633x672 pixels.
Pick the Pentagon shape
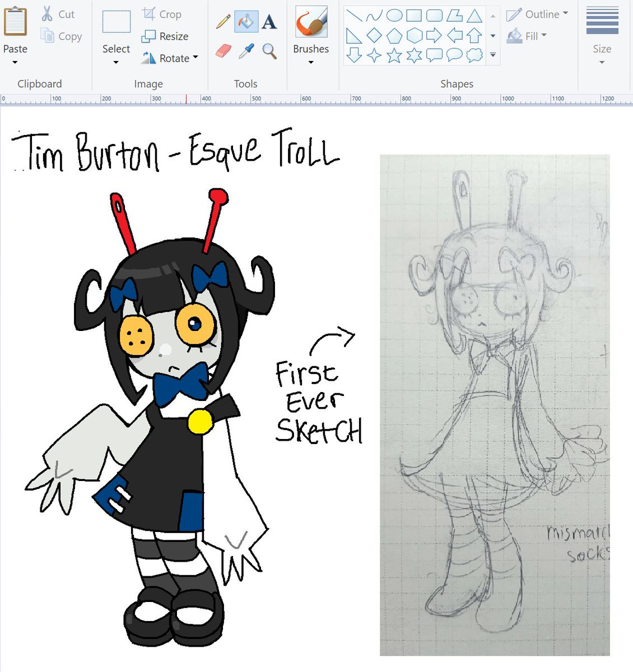point(394,36)
